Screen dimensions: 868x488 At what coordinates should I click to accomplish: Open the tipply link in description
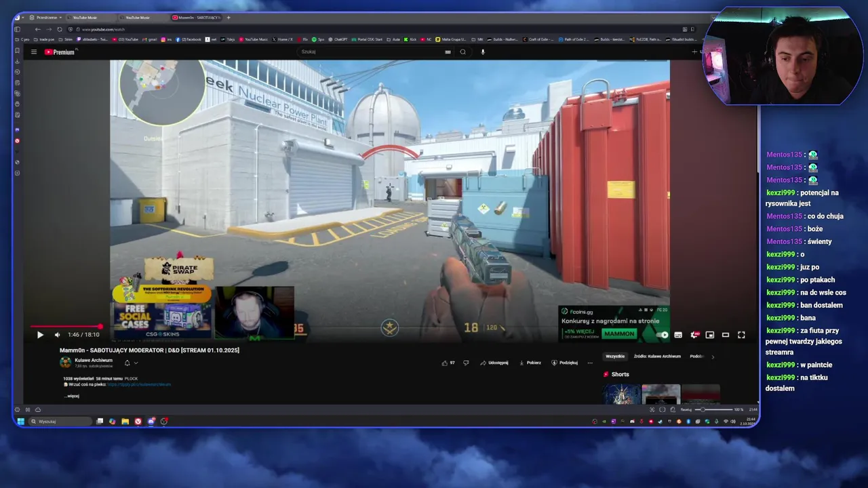(139, 384)
